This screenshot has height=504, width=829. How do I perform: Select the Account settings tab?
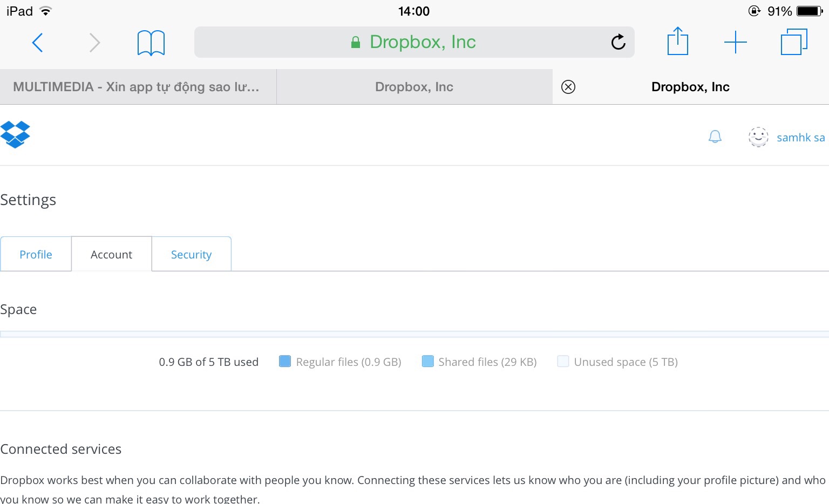pos(111,254)
